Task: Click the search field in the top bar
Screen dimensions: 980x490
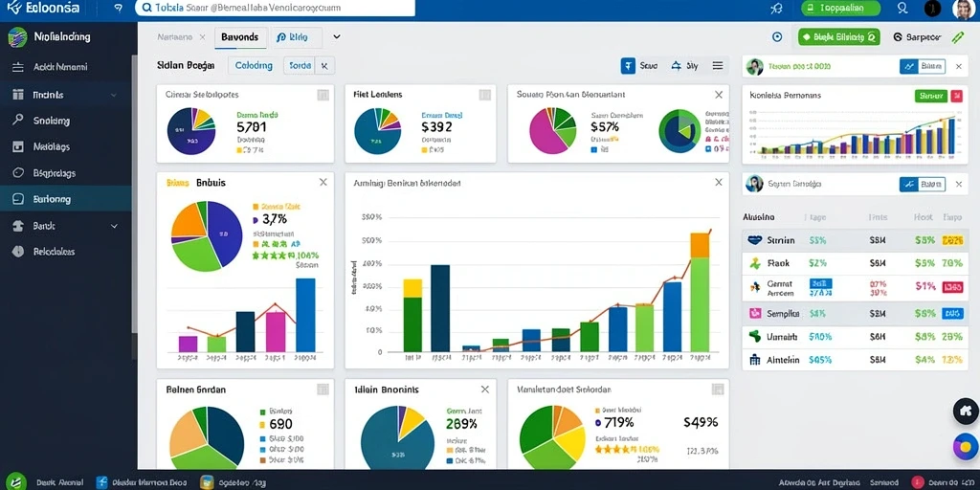Action: 275,8
